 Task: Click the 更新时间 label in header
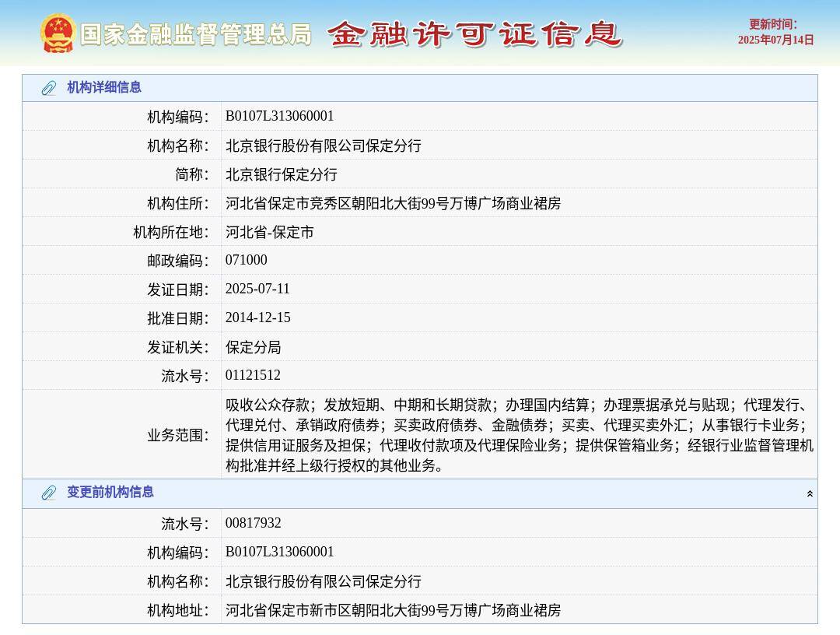[x=772, y=24]
